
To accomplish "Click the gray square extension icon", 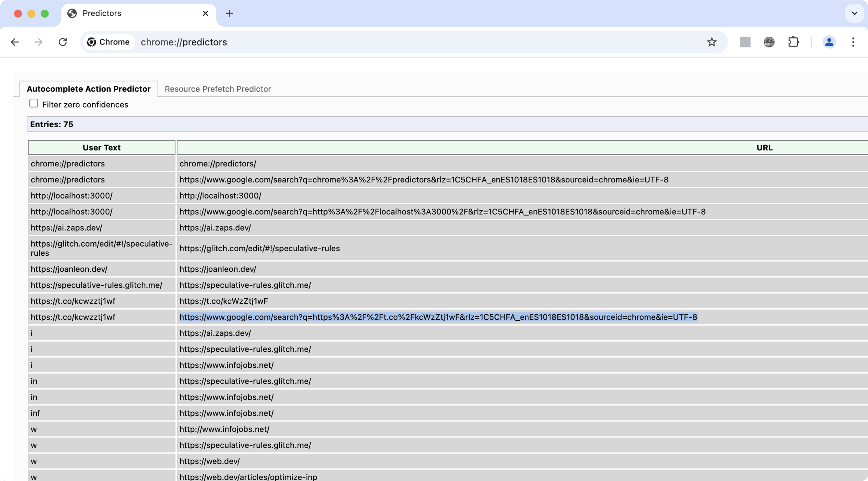I will click(x=745, y=42).
